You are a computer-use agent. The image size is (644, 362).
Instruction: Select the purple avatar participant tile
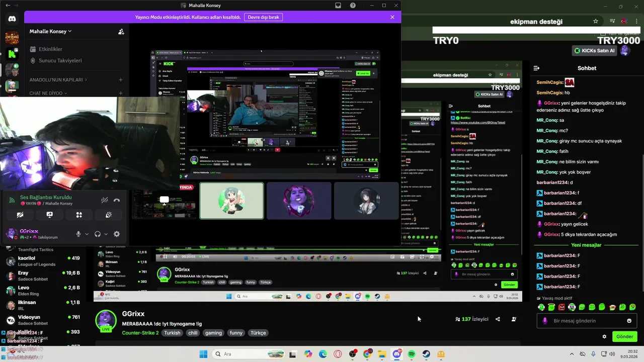click(x=299, y=201)
